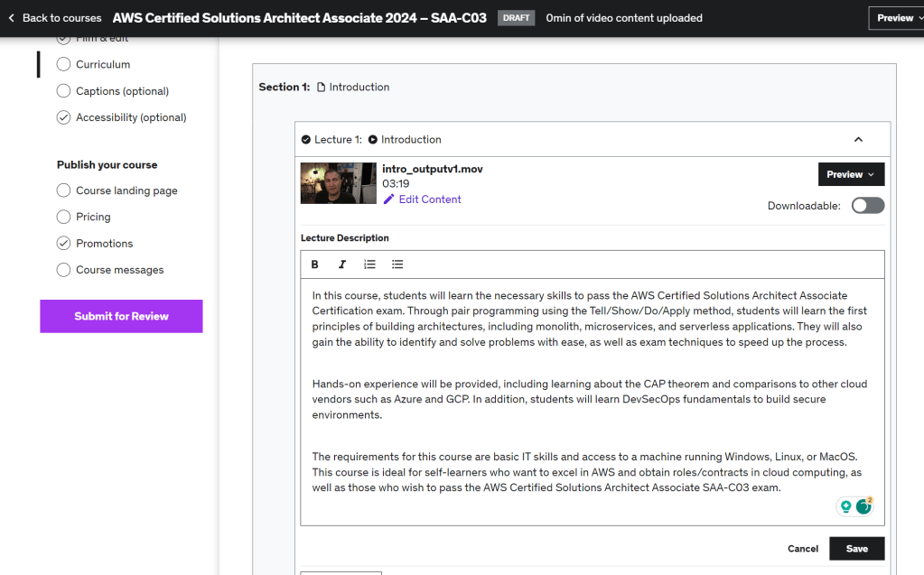Click the play icon beside lecture Introduction

click(x=373, y=140)
